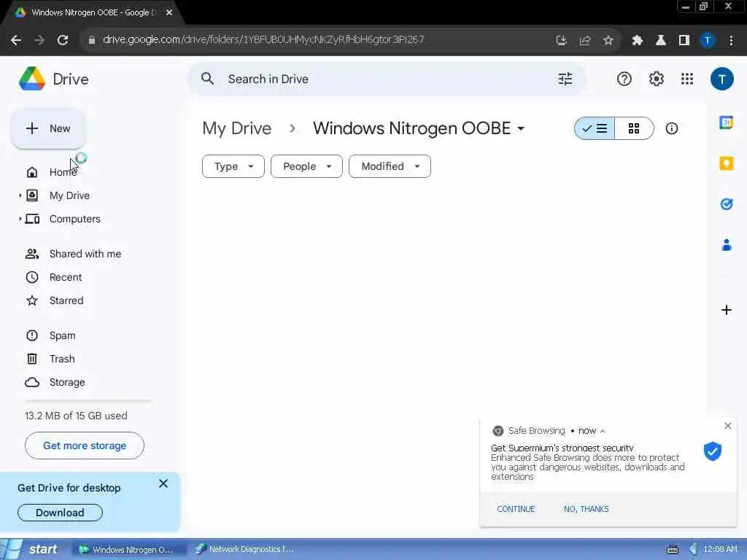Reload the Drive page

click(x=63, y=40)
